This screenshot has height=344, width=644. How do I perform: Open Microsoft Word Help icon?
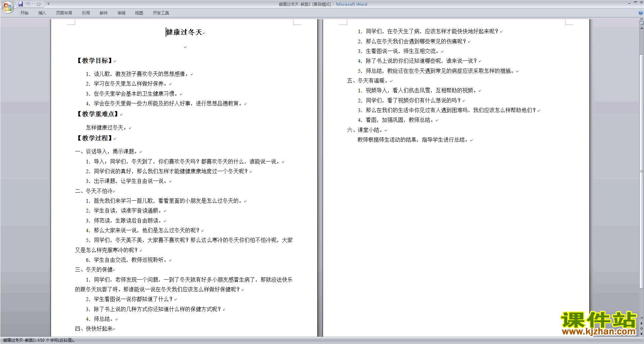641,13
